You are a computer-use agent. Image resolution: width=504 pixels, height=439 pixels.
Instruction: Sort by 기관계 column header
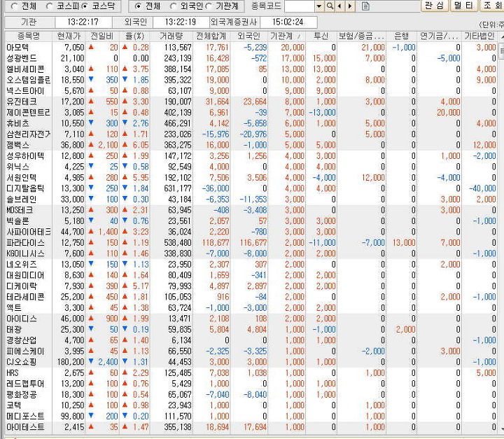[x=286, y=36]
